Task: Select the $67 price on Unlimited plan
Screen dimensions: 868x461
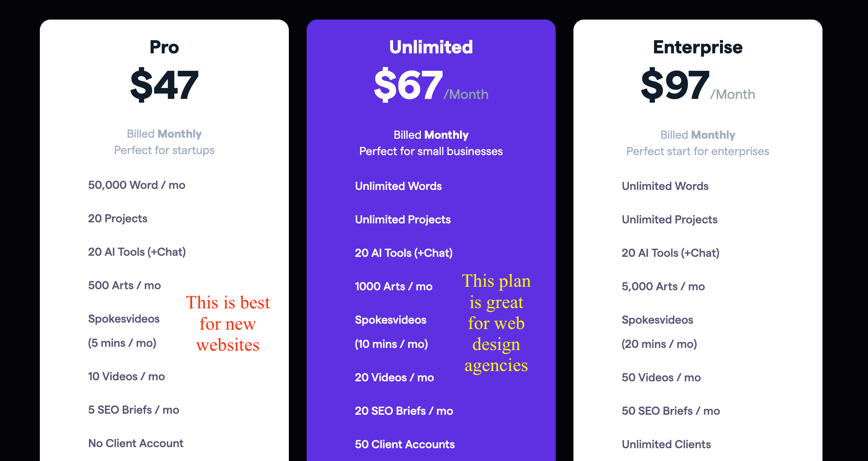Action: pos(408,85)
